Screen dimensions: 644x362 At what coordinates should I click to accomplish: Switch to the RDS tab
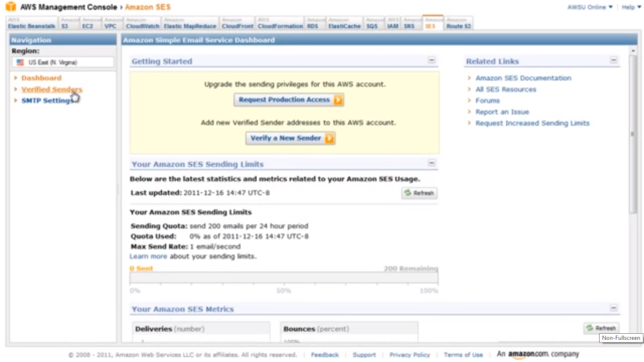click(x=315, y=23)
